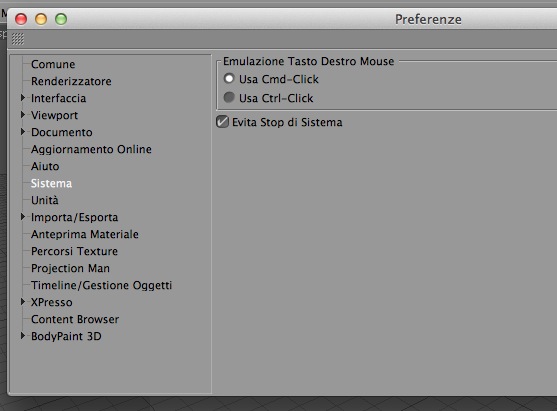
Task: Select the Usa Cmd-Click radio button
Action: (229, 79)
